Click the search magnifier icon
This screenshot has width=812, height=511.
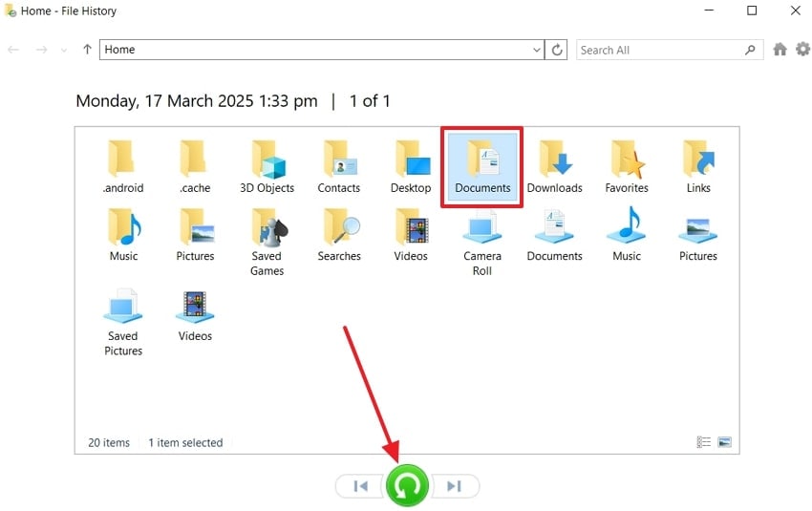[750, 50]
